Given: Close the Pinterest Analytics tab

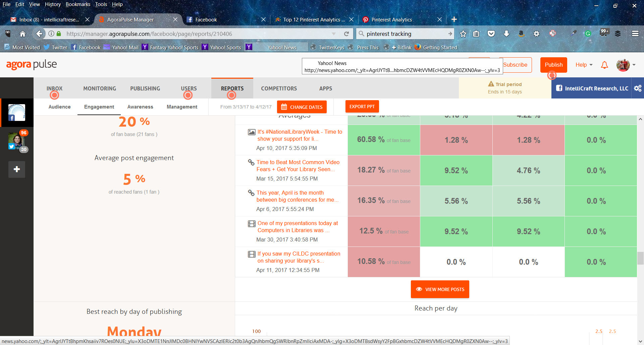Looking at the screenshot, I should click(439, 19).
